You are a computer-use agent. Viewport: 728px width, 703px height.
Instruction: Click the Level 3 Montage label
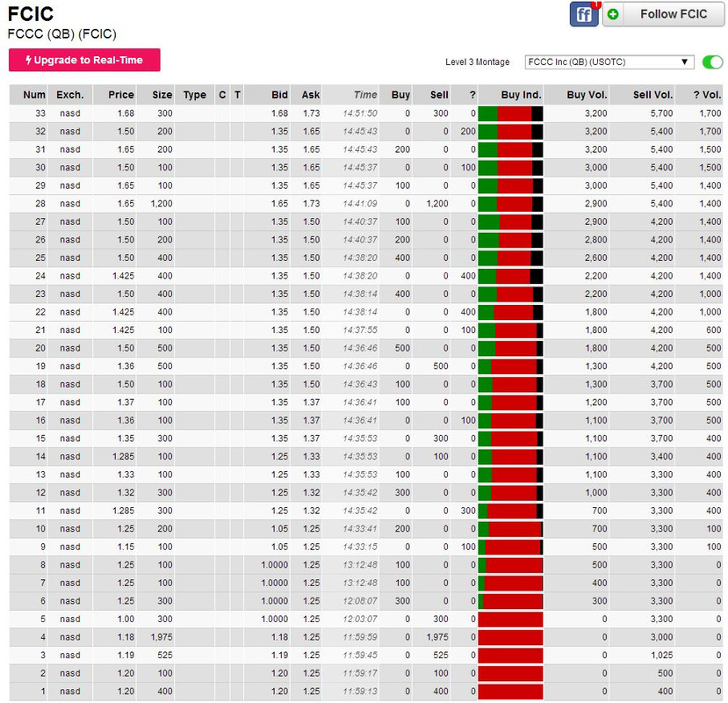[x=478, y=62]
